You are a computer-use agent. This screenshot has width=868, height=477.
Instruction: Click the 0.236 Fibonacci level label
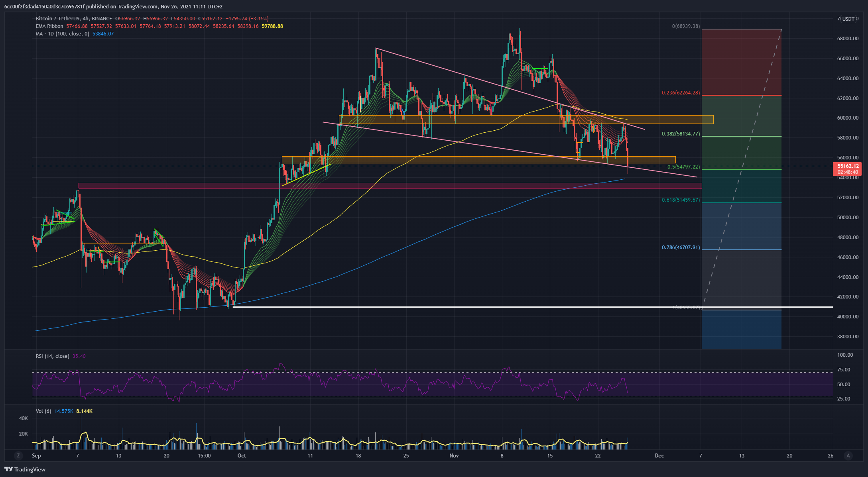pyautogui.click(x=681, y=93)
